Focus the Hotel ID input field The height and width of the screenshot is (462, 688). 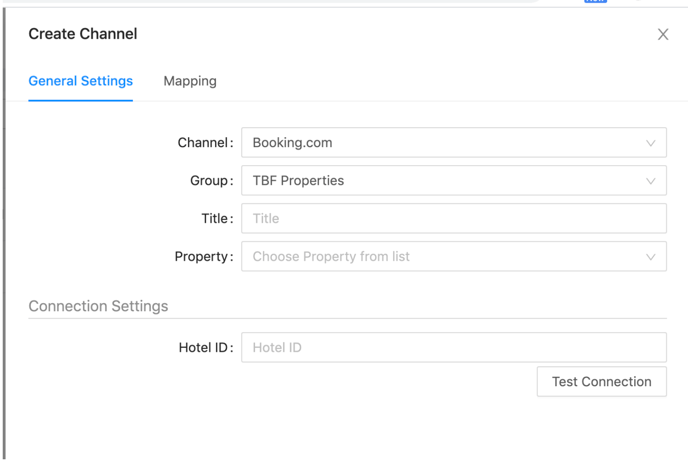click(x=454, y=347)
